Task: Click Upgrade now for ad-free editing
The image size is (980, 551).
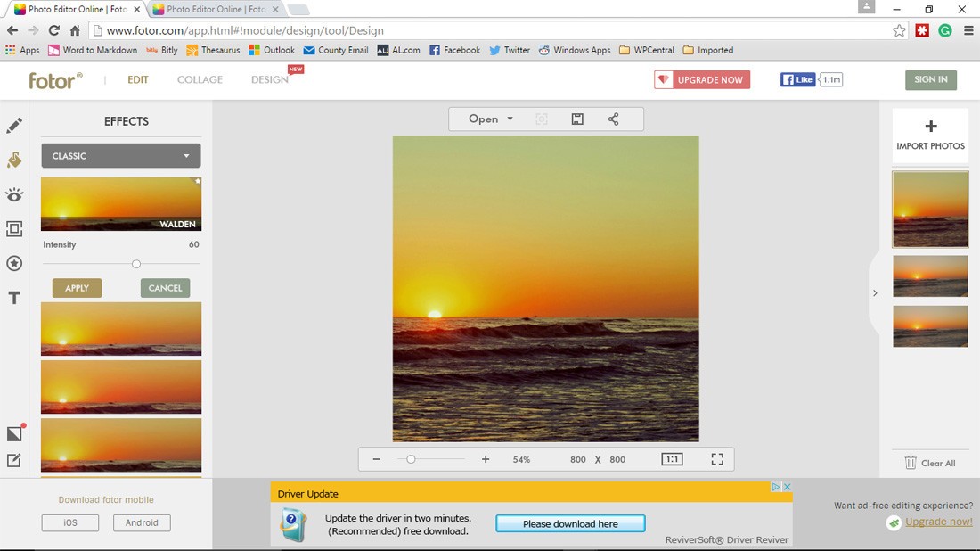Action: [937, 522]
